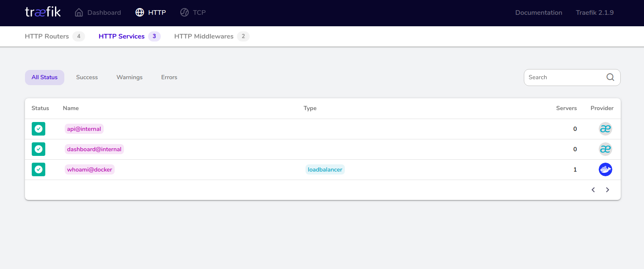Screen dimensions: 644x269
Task: Click the previous page left chevron
Action: pos(593,190)
